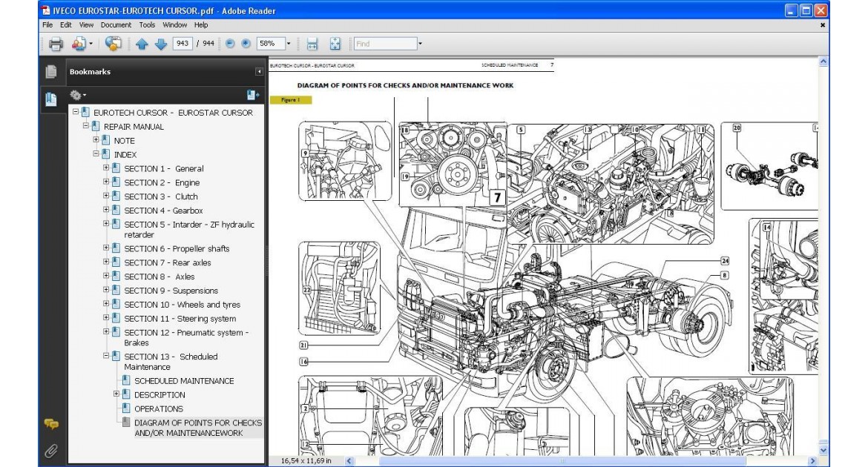Open the Comments panel icon
Viewport: 868px width, 467px height.
(51, 425)
